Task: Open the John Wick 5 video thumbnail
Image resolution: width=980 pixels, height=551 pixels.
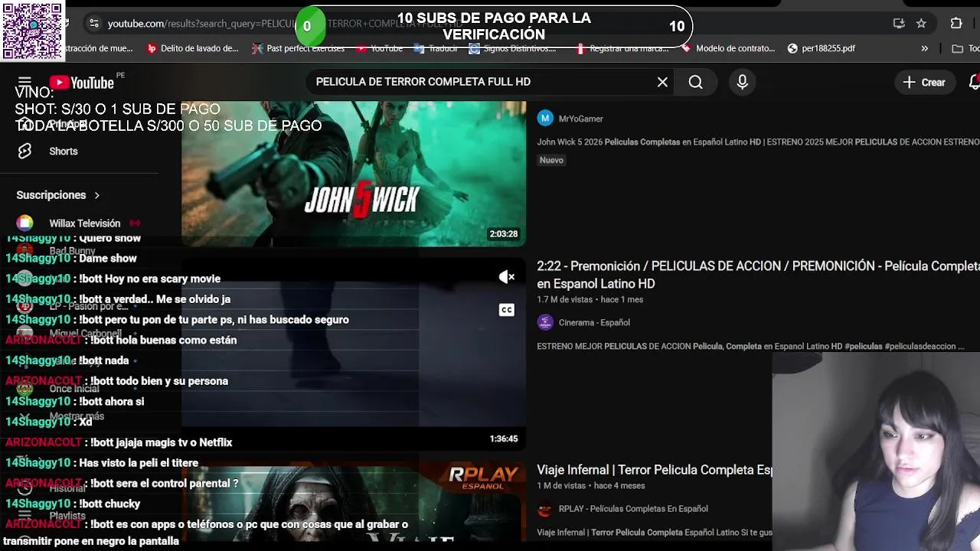Action: click(354, 174)
